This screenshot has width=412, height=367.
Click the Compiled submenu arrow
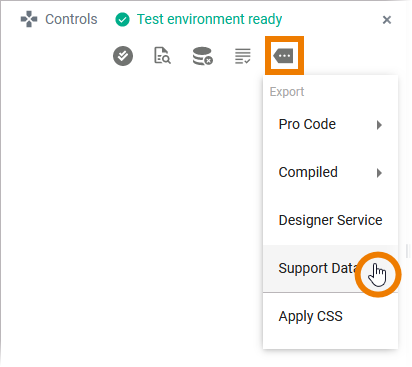pos(379,173)
